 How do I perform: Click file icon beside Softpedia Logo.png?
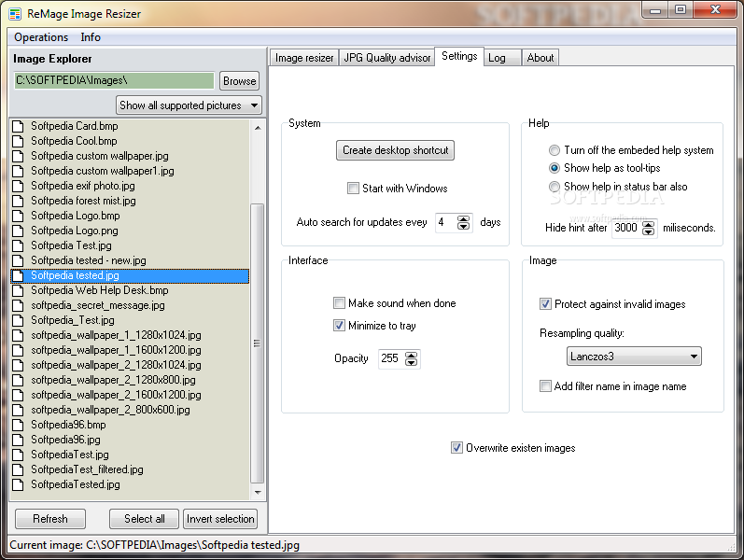click(x=18, y=231)
